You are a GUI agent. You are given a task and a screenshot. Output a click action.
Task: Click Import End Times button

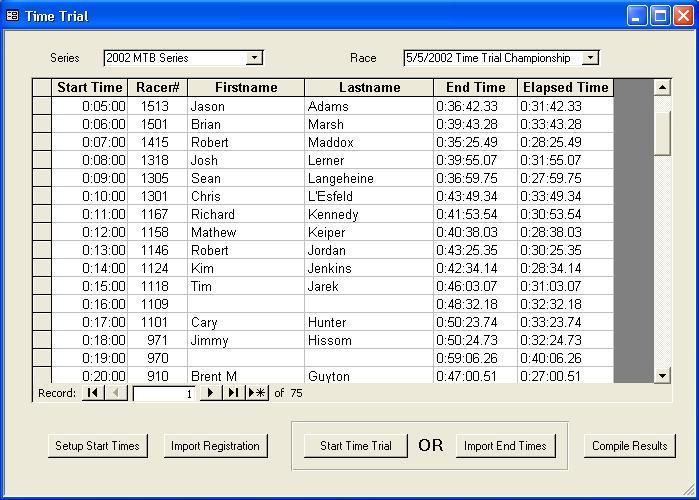coord(505,446)
